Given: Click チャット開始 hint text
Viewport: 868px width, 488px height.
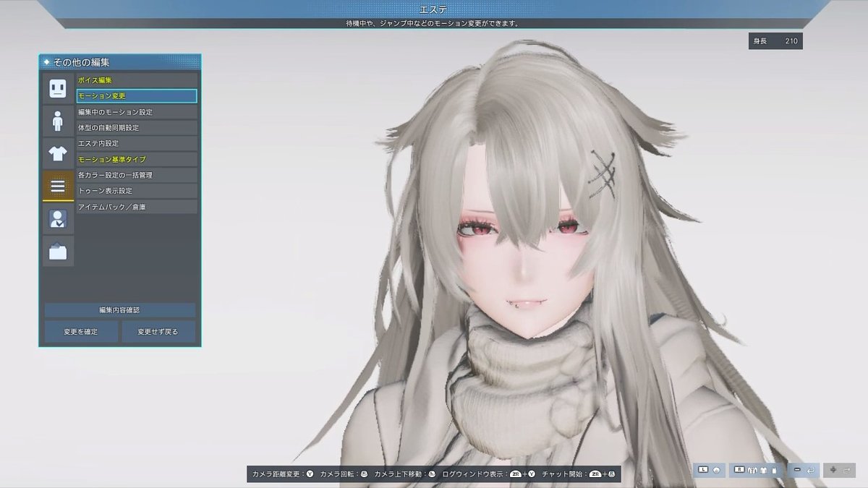Looking at the screenshot, I should 564,474.
